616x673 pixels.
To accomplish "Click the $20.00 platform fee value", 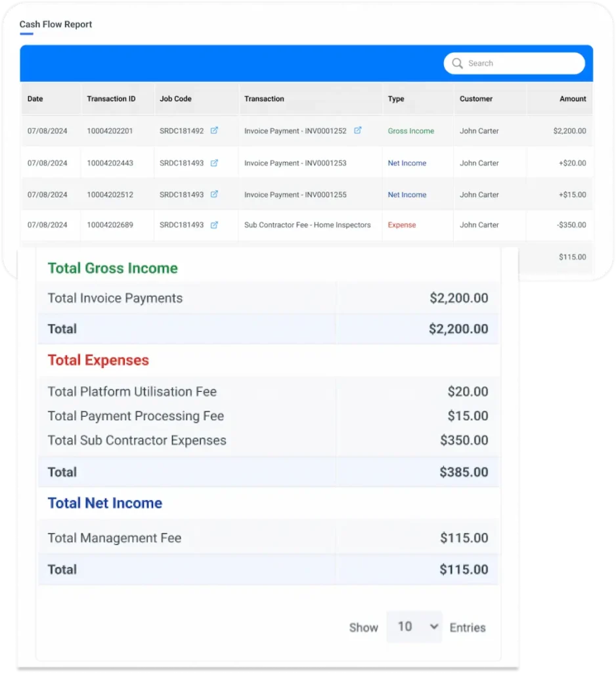I will pyautogui.click(x=468, y=392).
